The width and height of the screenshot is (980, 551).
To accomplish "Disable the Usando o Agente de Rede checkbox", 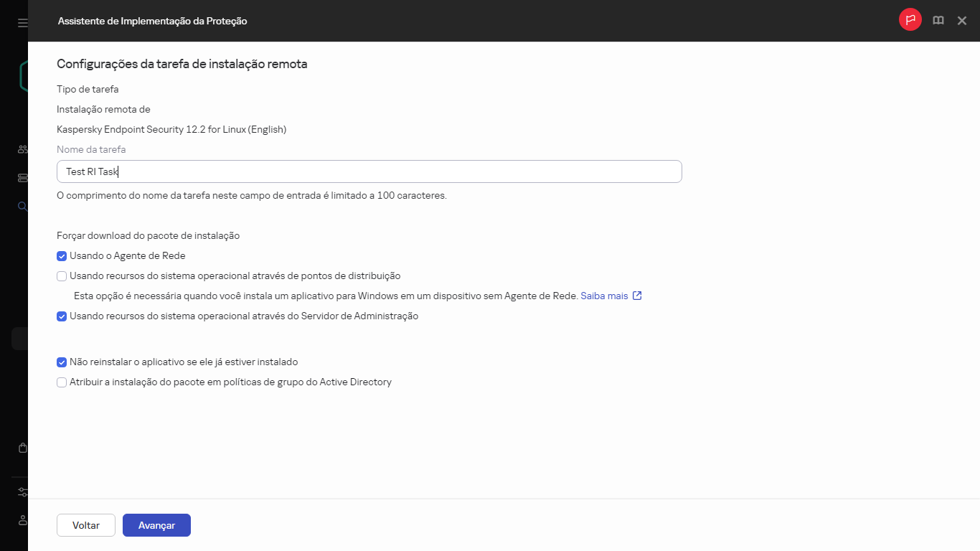I will 62,256.
